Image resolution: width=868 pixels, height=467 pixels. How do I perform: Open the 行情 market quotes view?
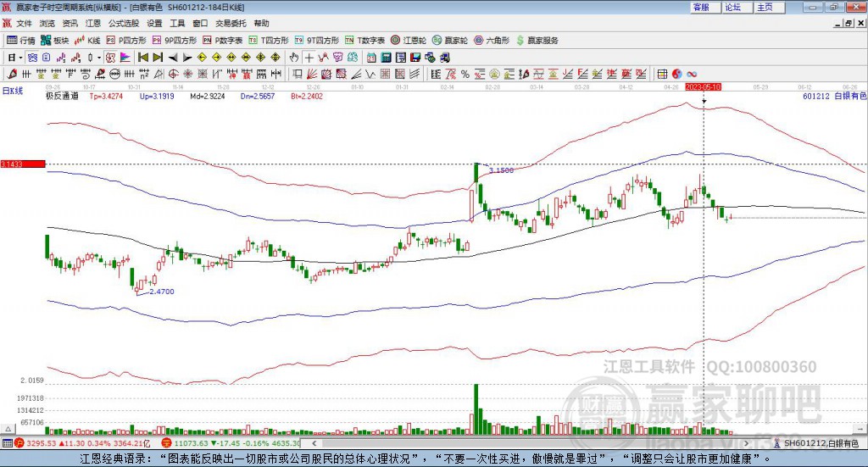point(20,41)
